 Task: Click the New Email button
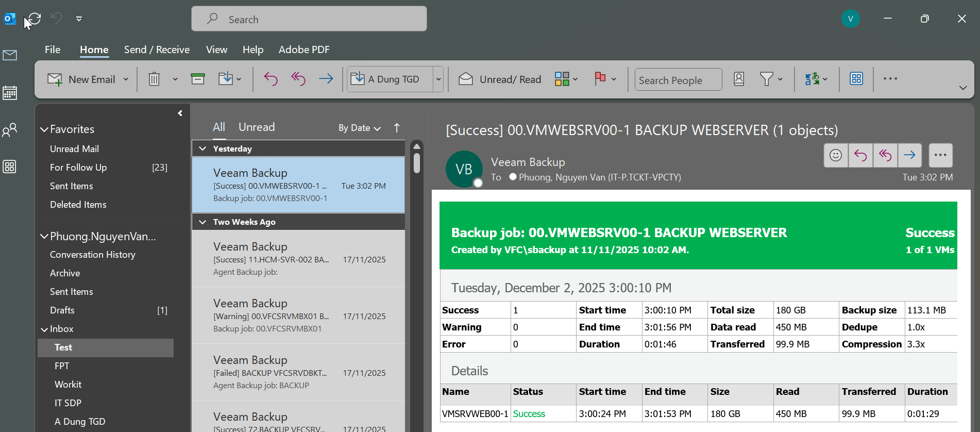point(82,79)
